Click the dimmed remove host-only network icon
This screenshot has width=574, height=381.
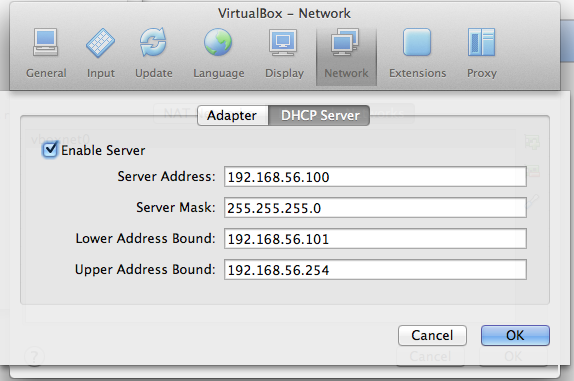(533, 171)
